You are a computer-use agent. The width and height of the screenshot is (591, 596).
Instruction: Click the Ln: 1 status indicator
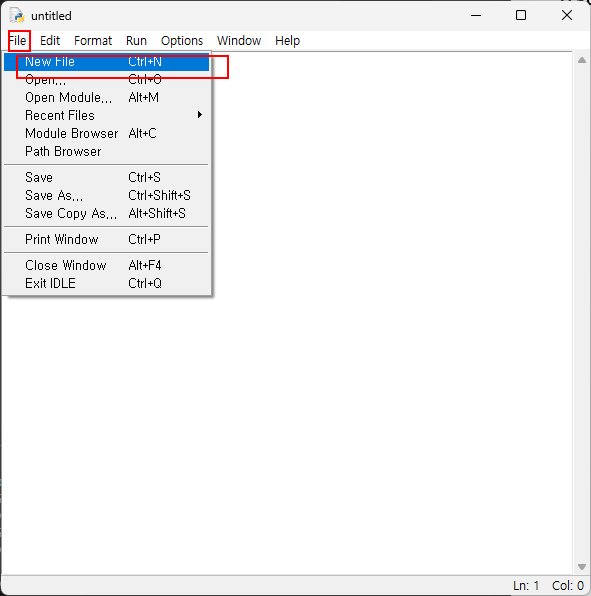(x=526, y=586)
